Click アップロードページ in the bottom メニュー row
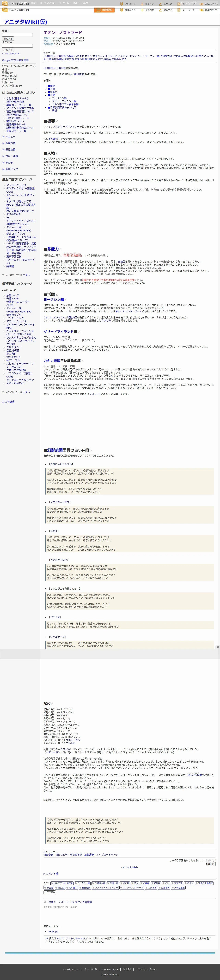 (x=107, y=854)
